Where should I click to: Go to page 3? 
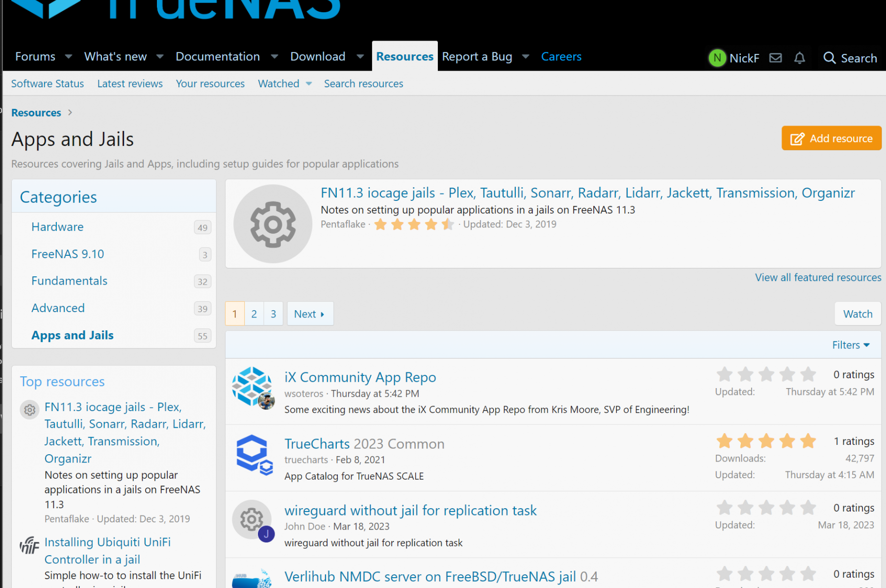[274, 314]
